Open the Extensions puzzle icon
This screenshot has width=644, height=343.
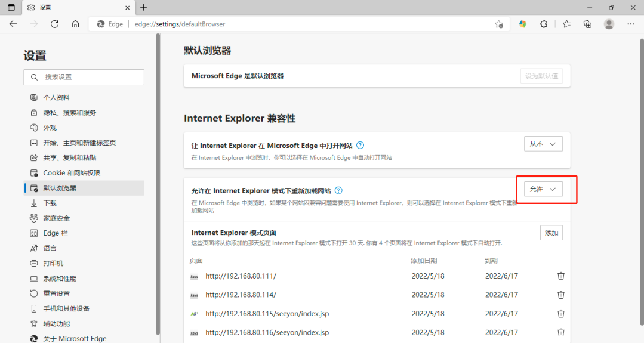[544, 24]
